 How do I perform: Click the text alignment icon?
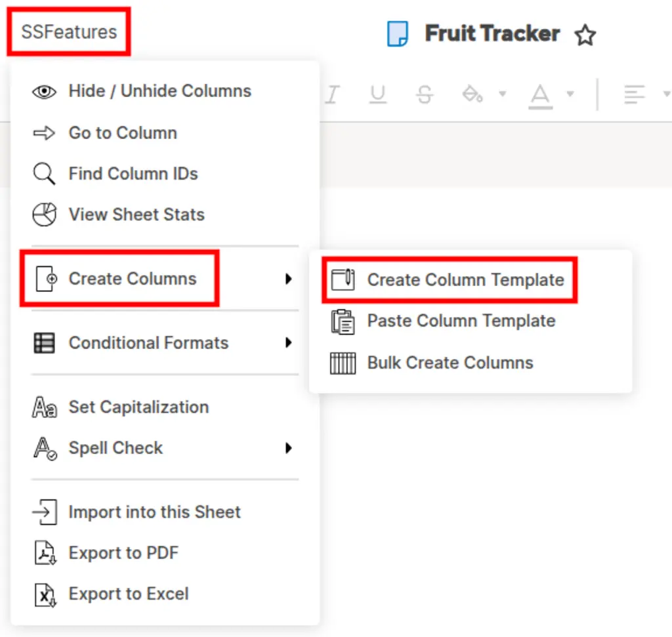[634, 94]
